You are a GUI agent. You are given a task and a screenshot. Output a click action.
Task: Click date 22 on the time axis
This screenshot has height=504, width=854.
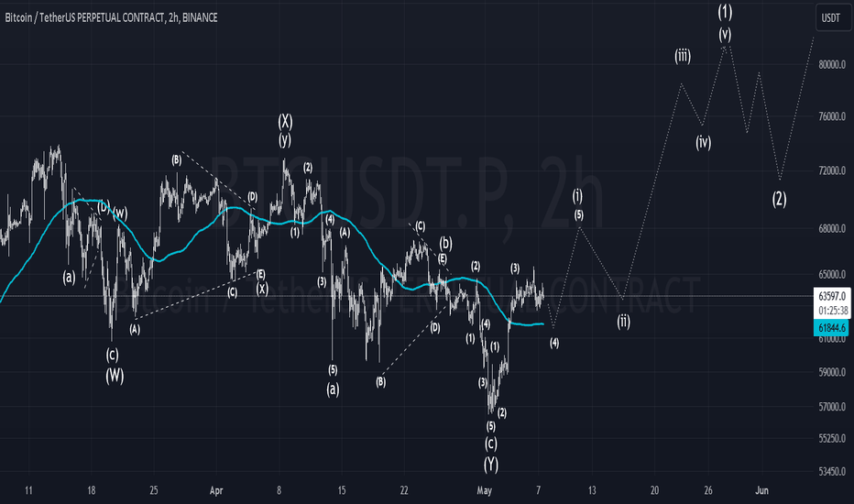[403, 490]
